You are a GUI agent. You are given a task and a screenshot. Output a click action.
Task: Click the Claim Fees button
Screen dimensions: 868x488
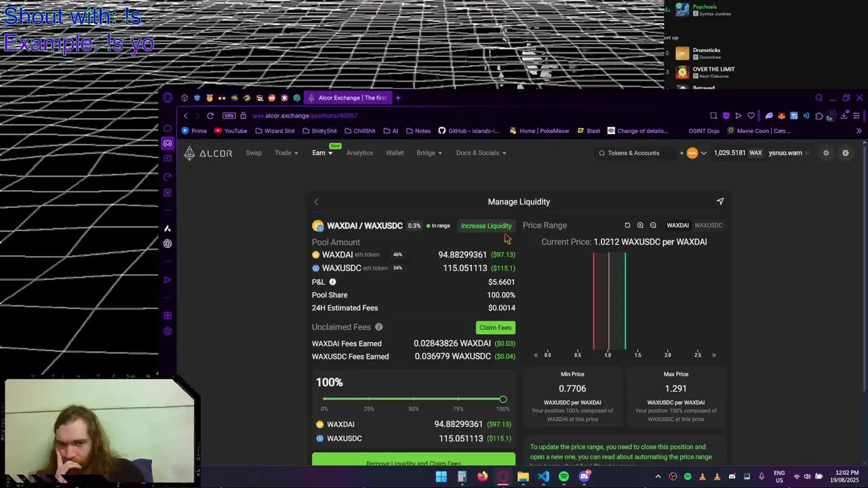coord(496,327)
